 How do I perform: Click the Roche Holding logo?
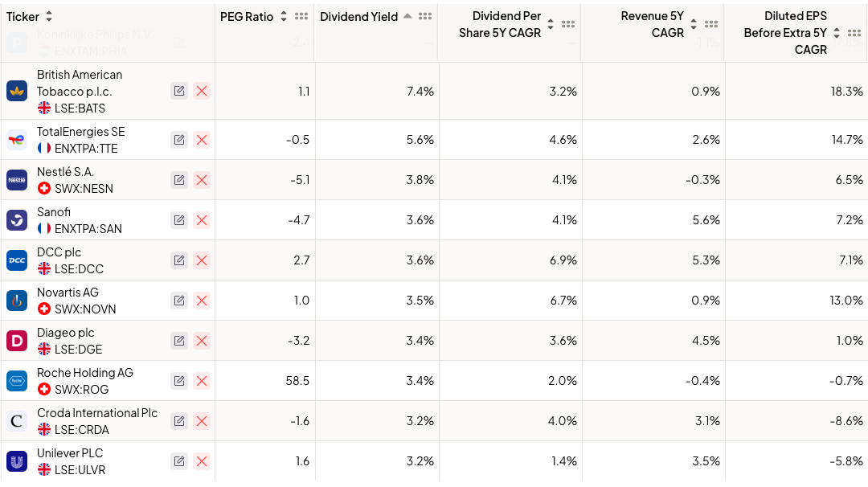tap(17, 380)
